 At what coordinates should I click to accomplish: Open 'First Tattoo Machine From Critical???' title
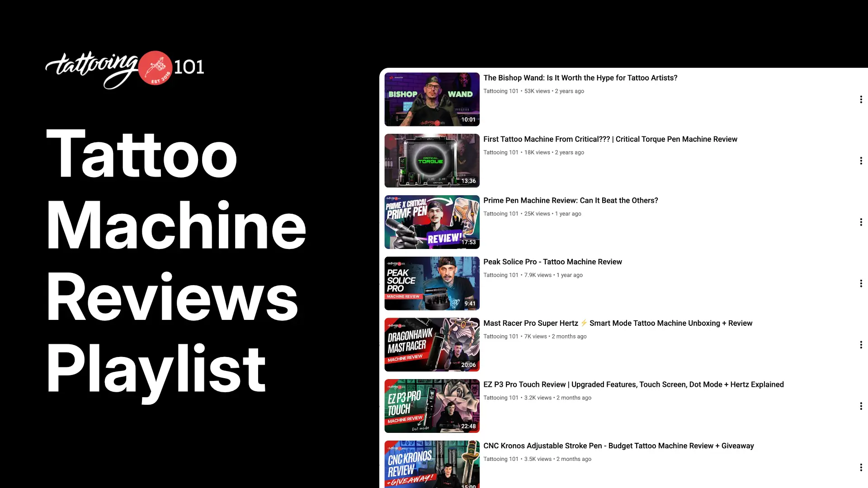point(610,139)
